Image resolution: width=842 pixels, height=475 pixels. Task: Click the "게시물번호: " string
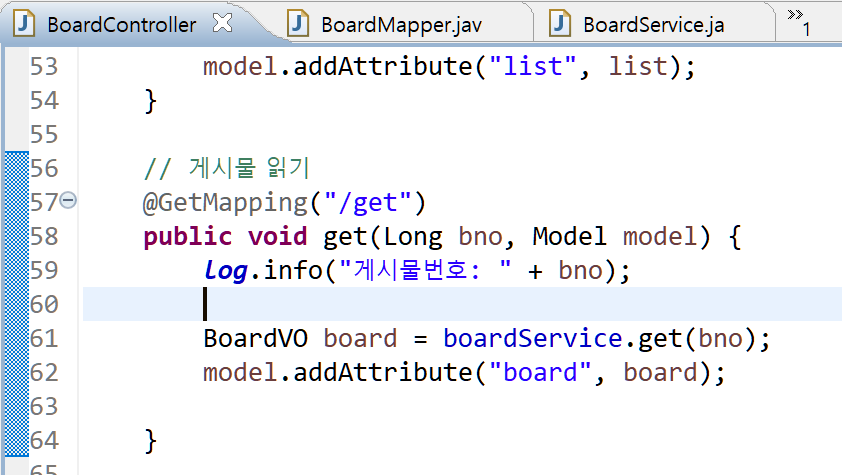[425, 270]
